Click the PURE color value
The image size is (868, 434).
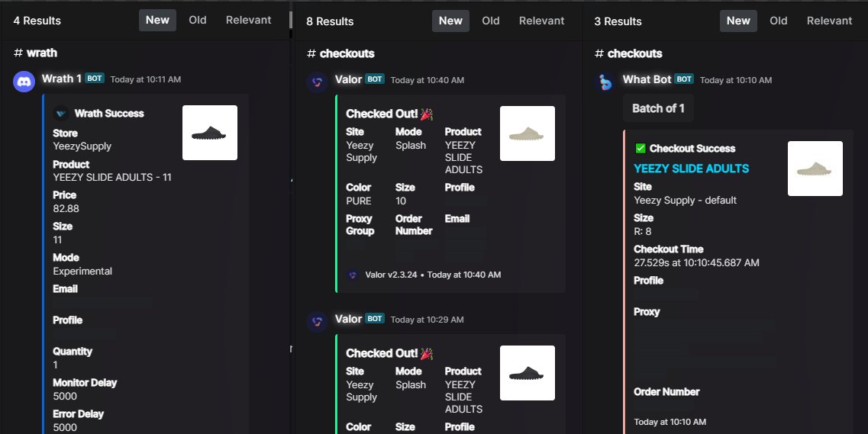tap(359, 201)
